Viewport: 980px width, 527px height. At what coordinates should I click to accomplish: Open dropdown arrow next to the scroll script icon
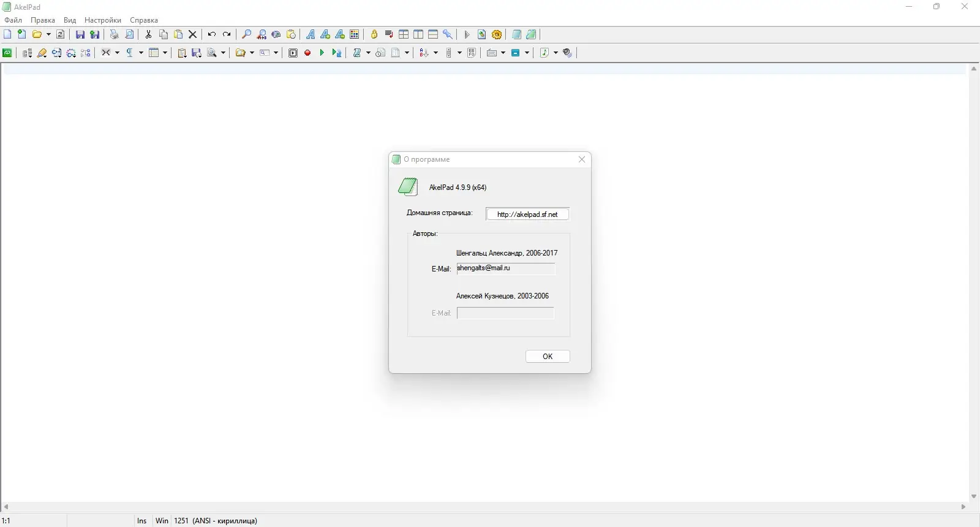(368, 53)
